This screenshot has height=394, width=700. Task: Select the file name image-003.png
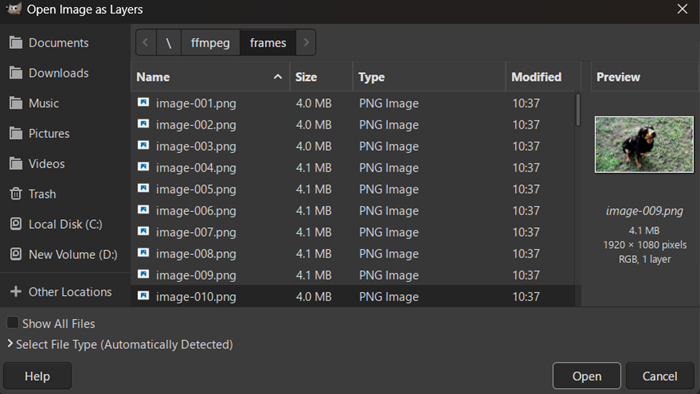pyautogui.click(x=196, y=146)
